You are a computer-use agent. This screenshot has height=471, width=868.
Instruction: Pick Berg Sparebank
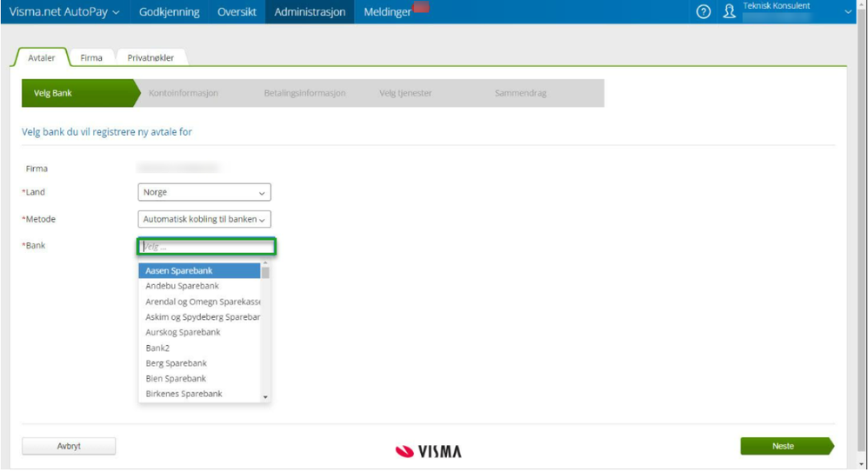coord(199,363)
